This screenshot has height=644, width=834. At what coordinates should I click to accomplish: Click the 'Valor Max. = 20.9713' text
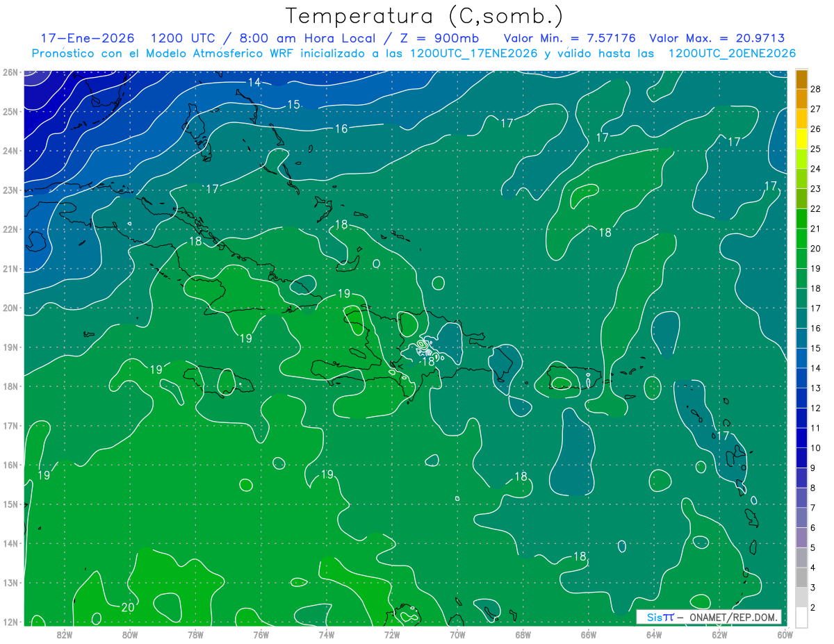717,38
